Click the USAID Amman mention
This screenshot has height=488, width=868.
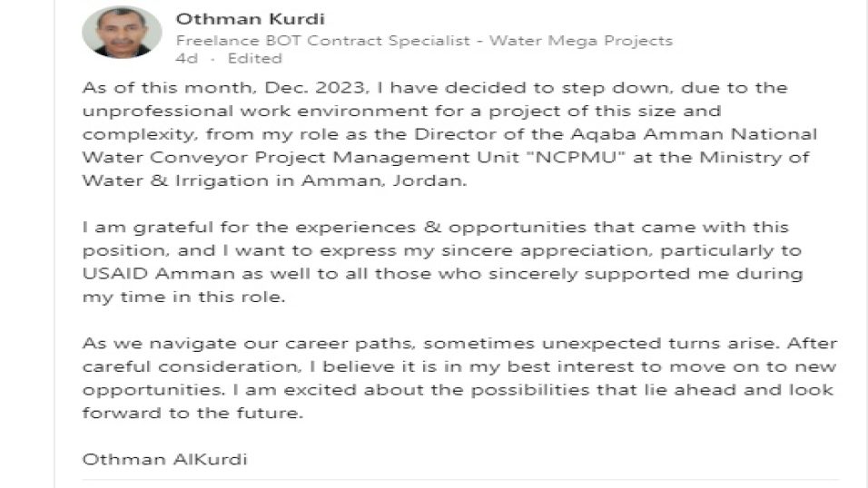click(x=158, y=274)
